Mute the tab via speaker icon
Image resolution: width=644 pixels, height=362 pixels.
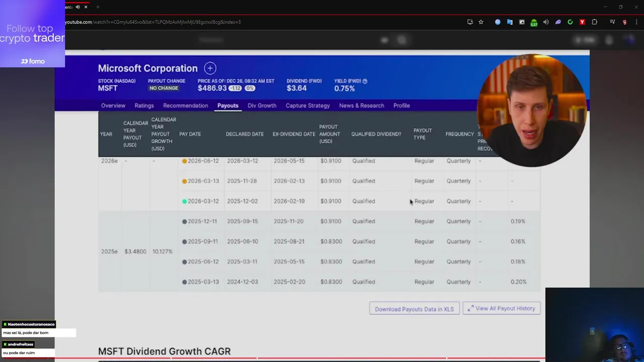tap(77, 7)
